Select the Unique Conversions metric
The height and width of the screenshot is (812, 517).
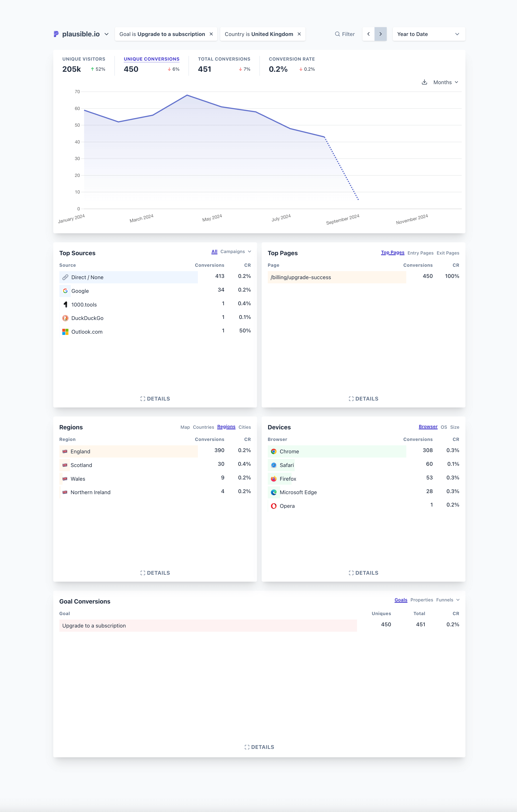[x=152, y=65]
